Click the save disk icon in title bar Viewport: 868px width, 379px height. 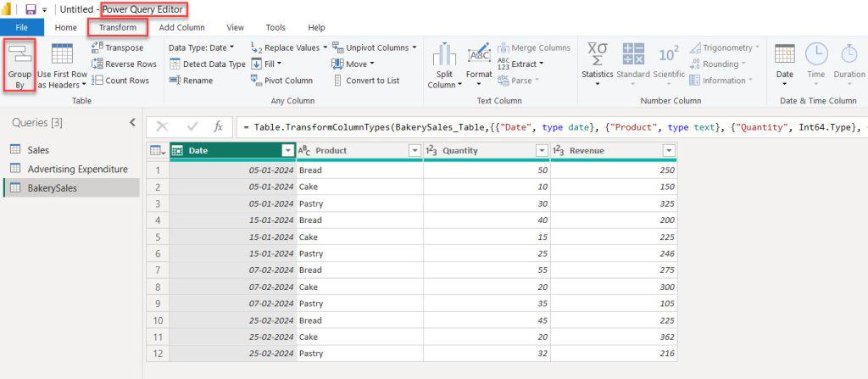click(31, 9)
